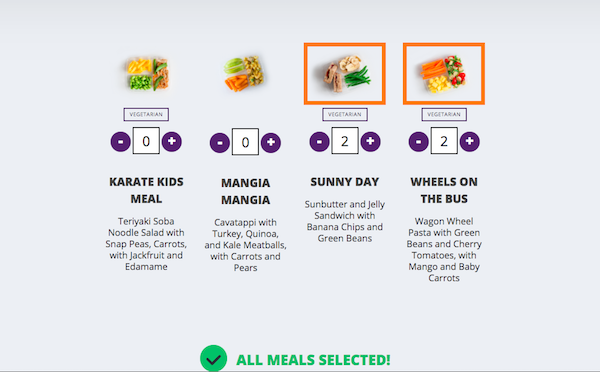Decrease Karate Kids Meal quantity with minus

121,142
